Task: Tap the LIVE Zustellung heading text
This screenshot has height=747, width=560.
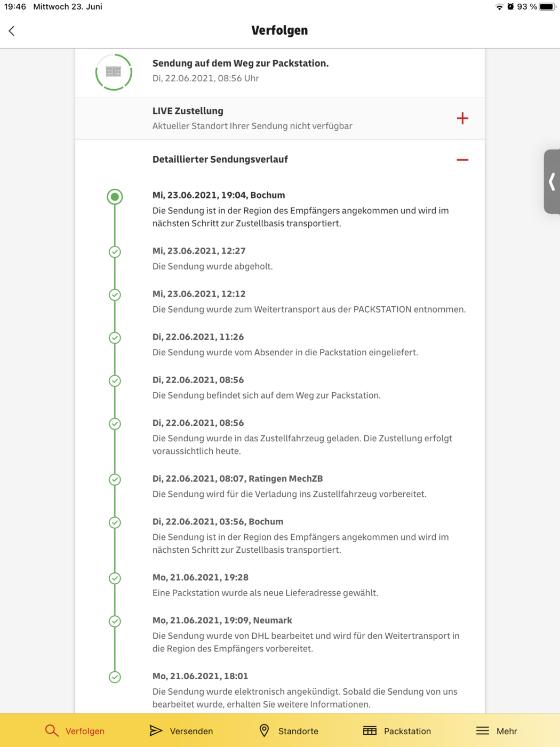Action: click(x=188, y=111)
